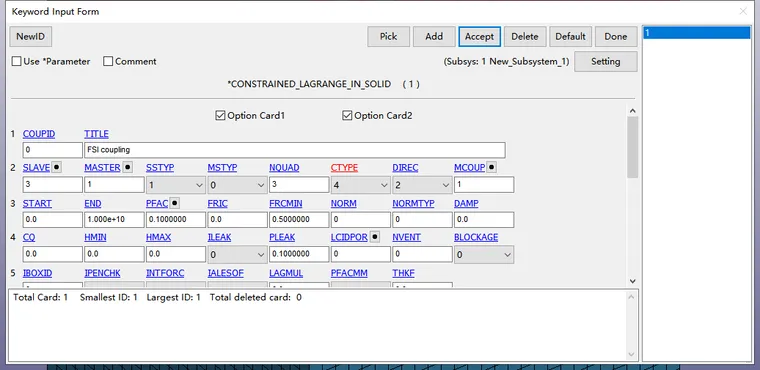The image size is (760, 370).
Task: Click the DAMP value field
Action: [x=484, y=220]
